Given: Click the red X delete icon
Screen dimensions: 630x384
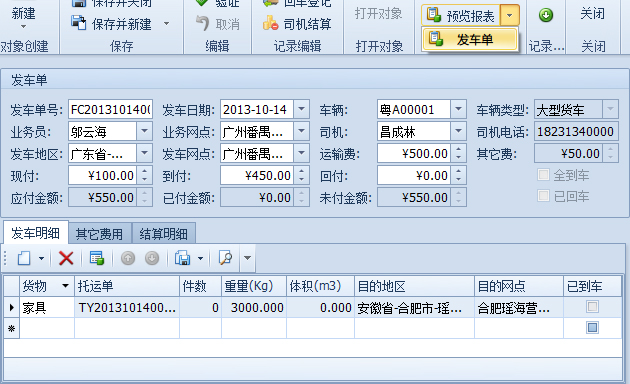Looking at the screenshot, I should (66, 258).
